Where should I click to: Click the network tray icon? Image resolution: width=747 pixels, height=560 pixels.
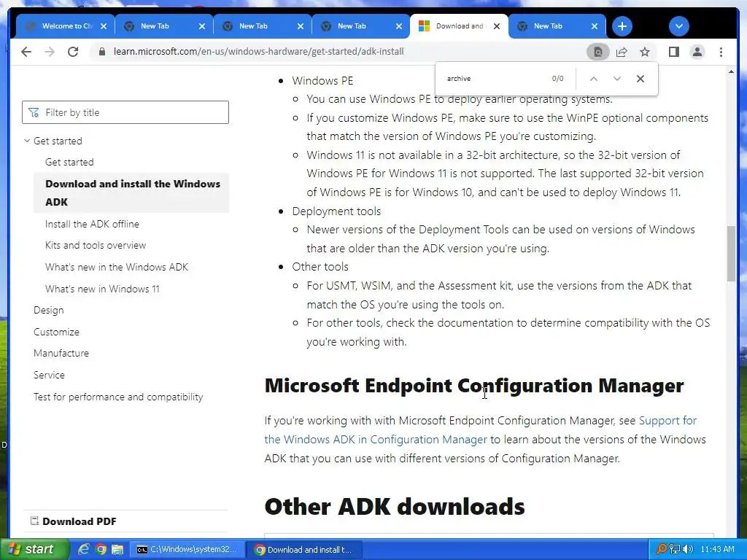coord(675,549)
